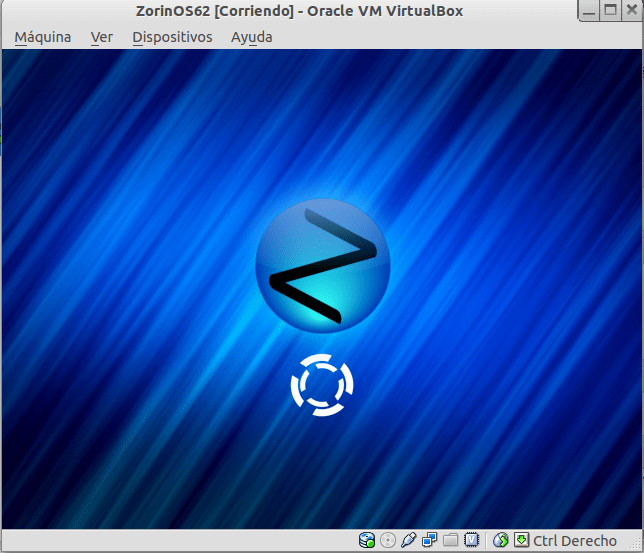Click the Ctrl Derecho host key label
Screen dimensions: 644x553
[575, 541]
